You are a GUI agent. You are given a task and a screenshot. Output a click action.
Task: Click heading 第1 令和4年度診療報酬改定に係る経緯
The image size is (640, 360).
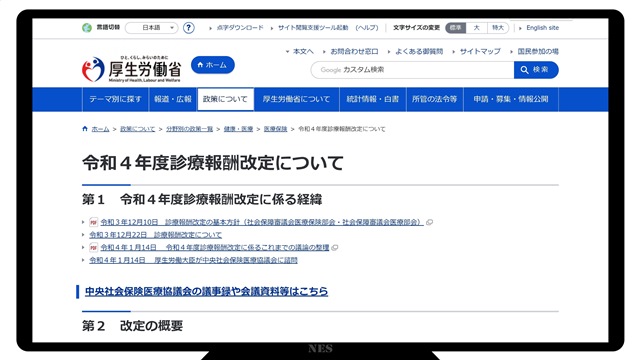tap(202, 200)
